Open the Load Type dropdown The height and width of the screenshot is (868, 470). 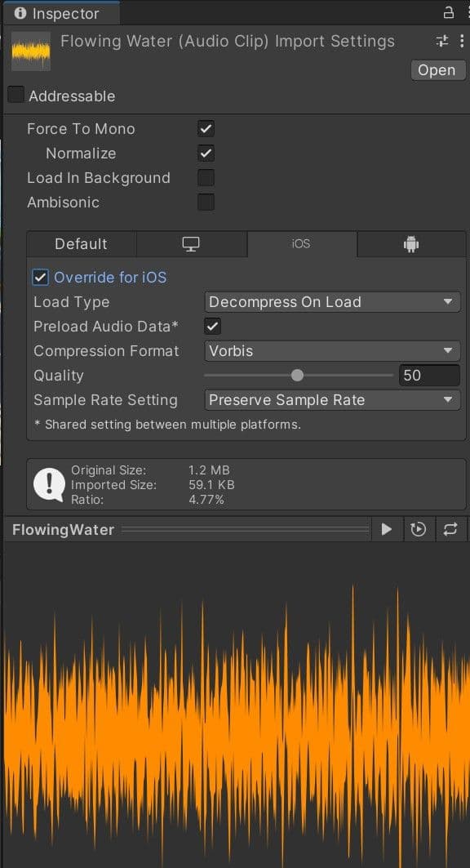click(x=331, y=301)
